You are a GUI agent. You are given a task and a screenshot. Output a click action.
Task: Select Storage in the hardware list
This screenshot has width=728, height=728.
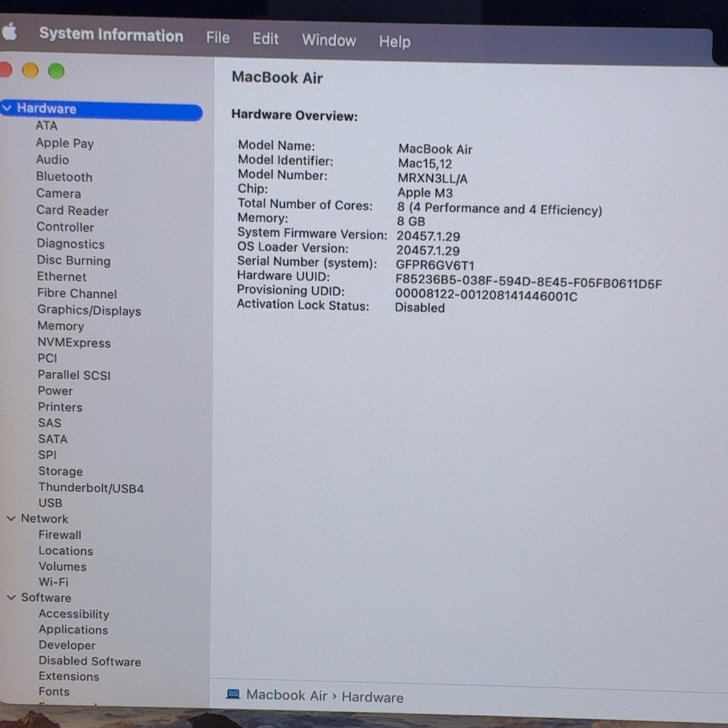61,471
